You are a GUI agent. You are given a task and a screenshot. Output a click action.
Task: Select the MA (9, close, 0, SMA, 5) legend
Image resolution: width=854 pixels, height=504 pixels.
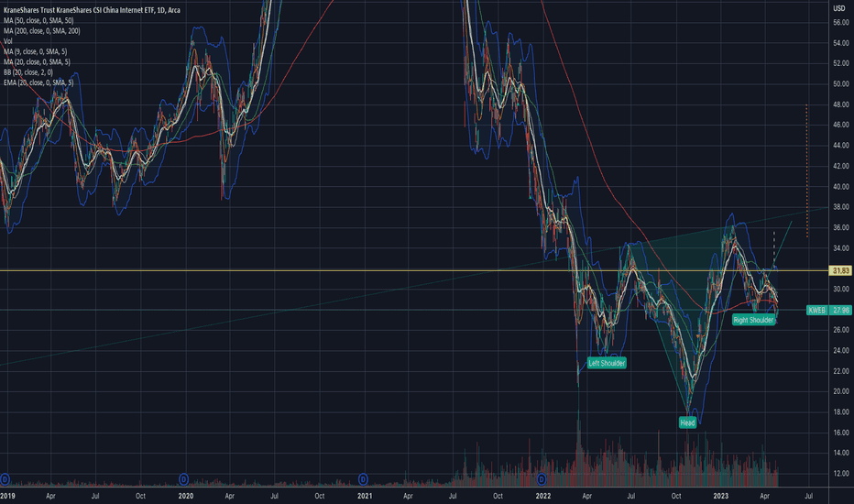point(36,51)
